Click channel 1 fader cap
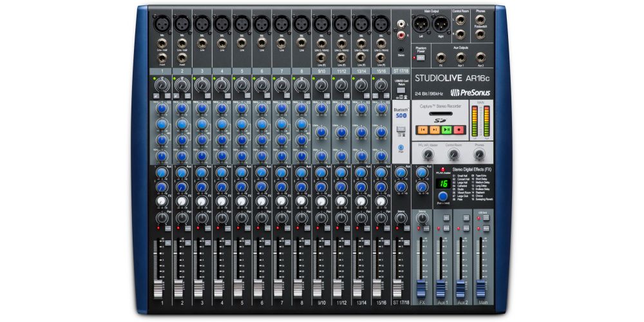The width and height of the screenshot is (644, 322). point(158,289)
